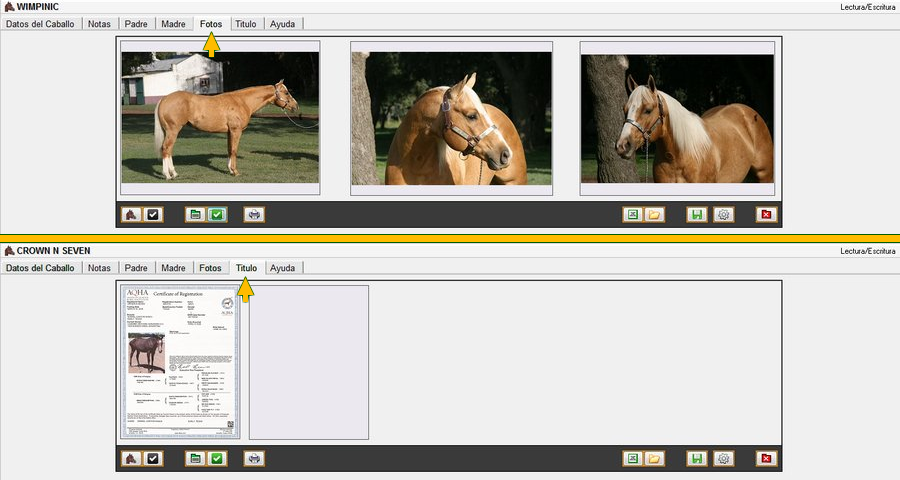Image resolution: width=900 pixels, height=480 pixels.
Task: Click black checkmark icon in WIMPINIC toolbar
Action: pos(153,215)
